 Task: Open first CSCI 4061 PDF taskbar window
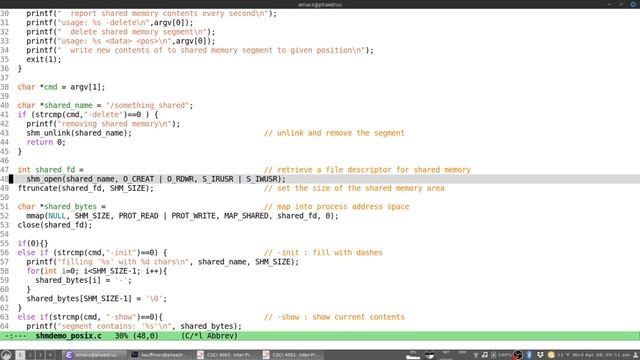226,355
